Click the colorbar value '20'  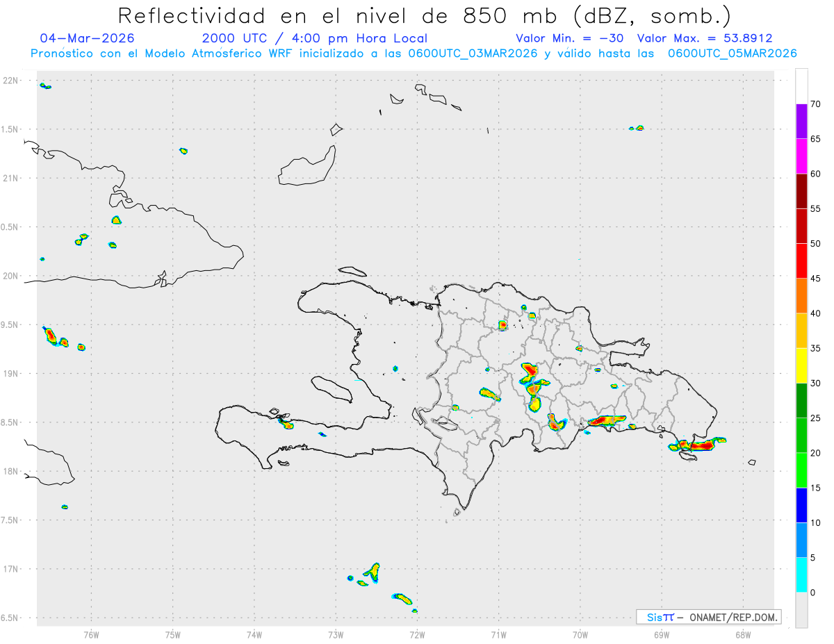pos(815,453)
